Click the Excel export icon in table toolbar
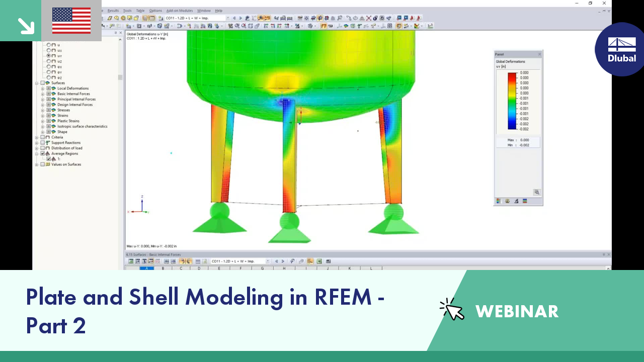Image resolution: width=644 pixels, height=362 pixels. [319, 261]
